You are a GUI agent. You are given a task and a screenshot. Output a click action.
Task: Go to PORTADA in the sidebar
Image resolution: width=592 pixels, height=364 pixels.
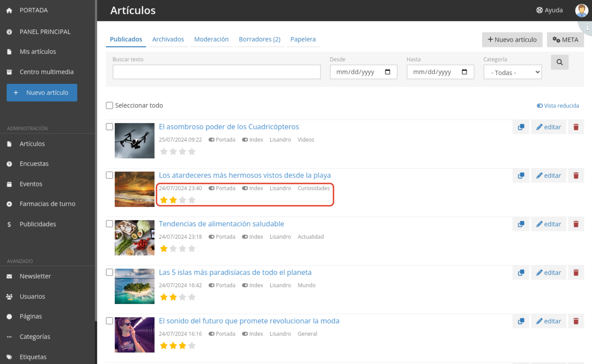coord(34,10)
